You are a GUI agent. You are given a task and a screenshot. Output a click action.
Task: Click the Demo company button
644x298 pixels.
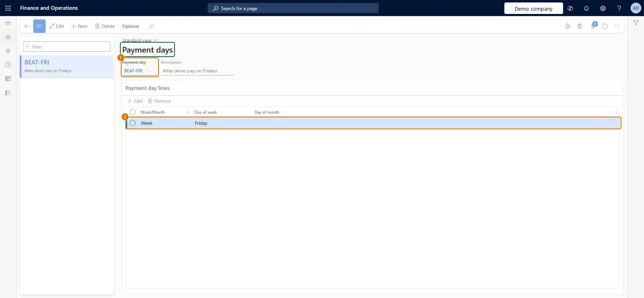[534, 9]
